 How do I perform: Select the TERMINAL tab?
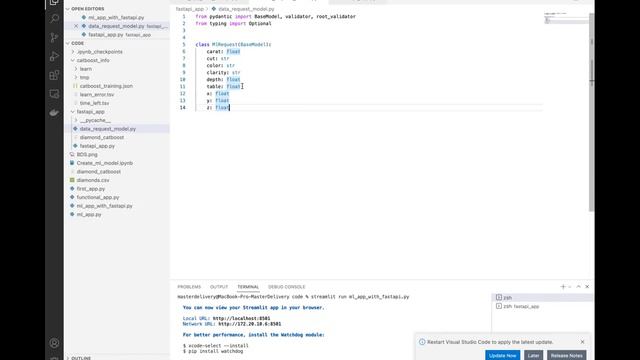[x=248, y=287]
